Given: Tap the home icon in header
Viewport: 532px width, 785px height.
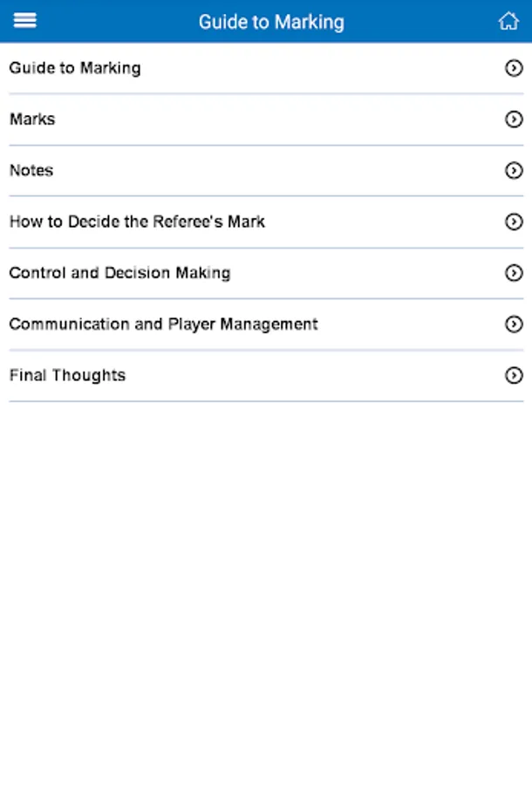Looking at the screenshot, I should coord(508,21).
